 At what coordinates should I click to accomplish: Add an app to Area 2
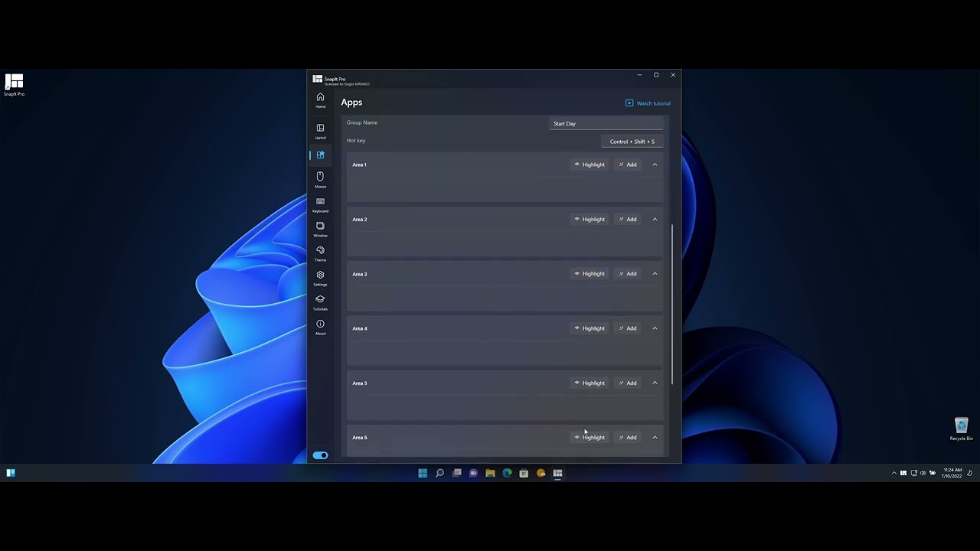tap(628, 219)
